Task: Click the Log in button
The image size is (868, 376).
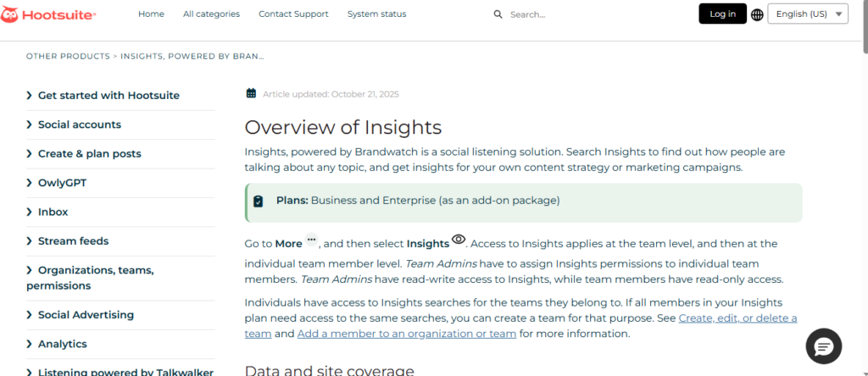Action: point(723,14)
